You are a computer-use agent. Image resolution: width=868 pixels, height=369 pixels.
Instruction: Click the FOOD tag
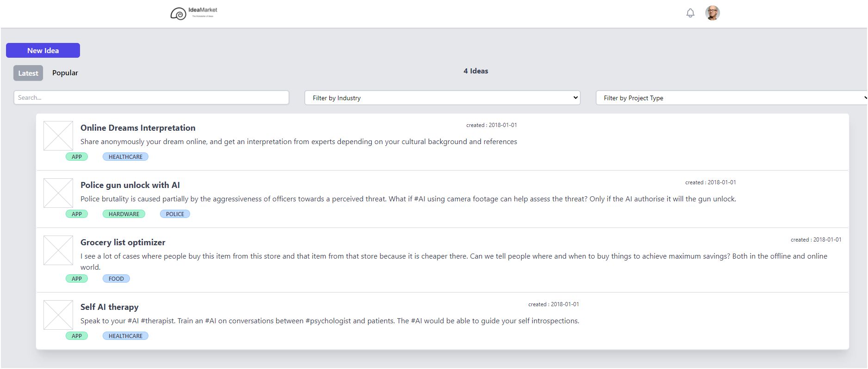(116, 278)
